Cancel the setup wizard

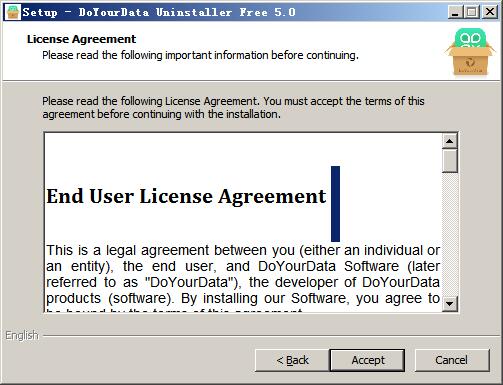coord(452,360)
